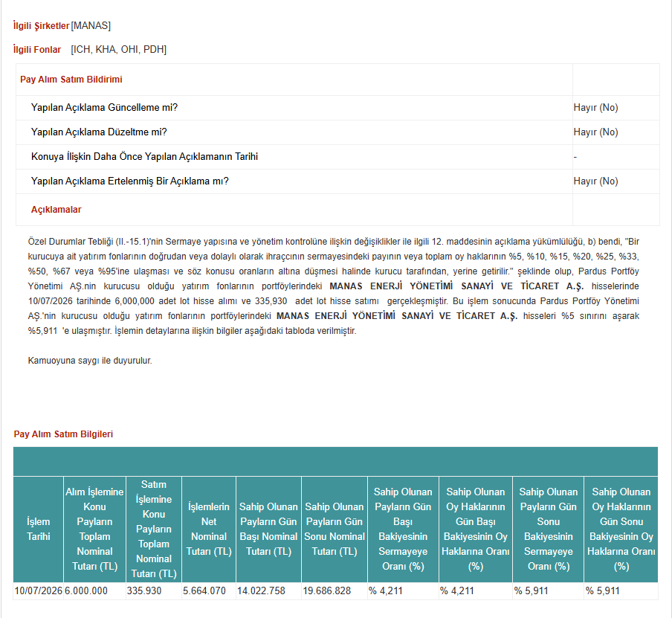Select % 4,211 in Gün Başı Oy Haklarına column

pos(476,591)
